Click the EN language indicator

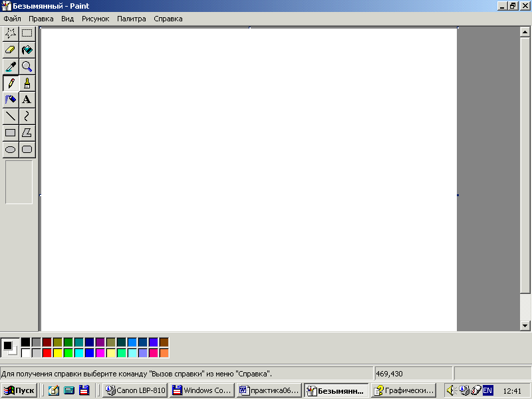click(487, 390)
